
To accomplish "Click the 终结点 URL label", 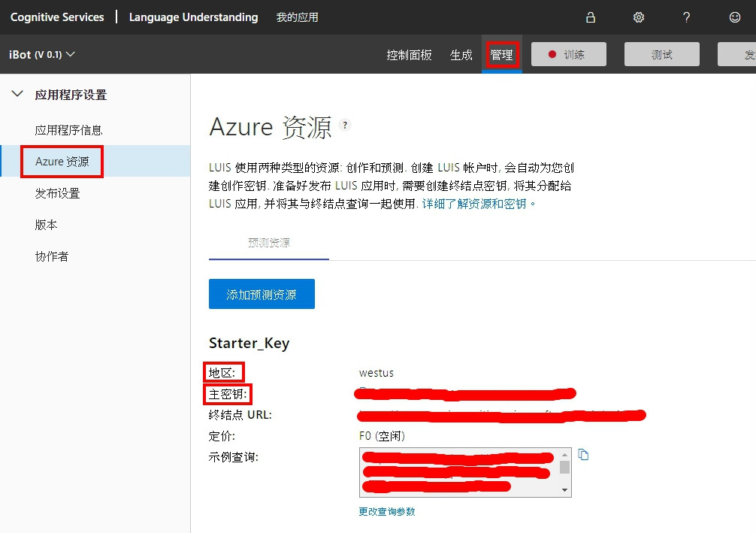I will click(240, 415).
